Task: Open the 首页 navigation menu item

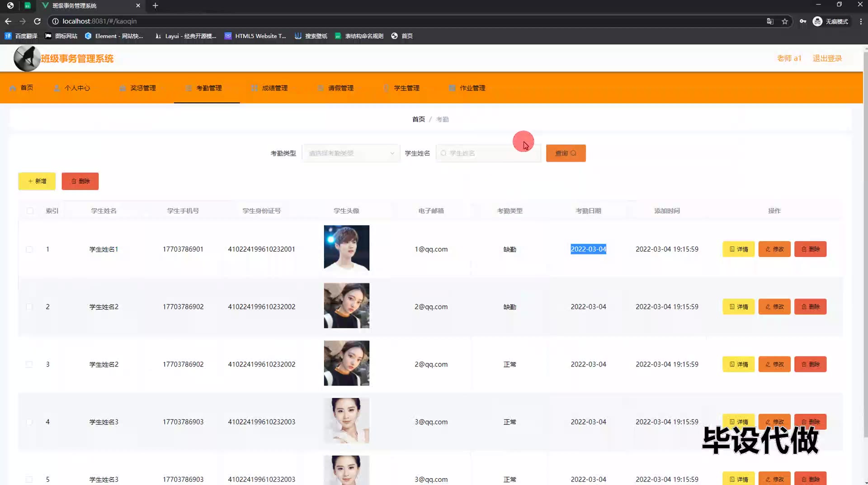Action: click(21, 88)
